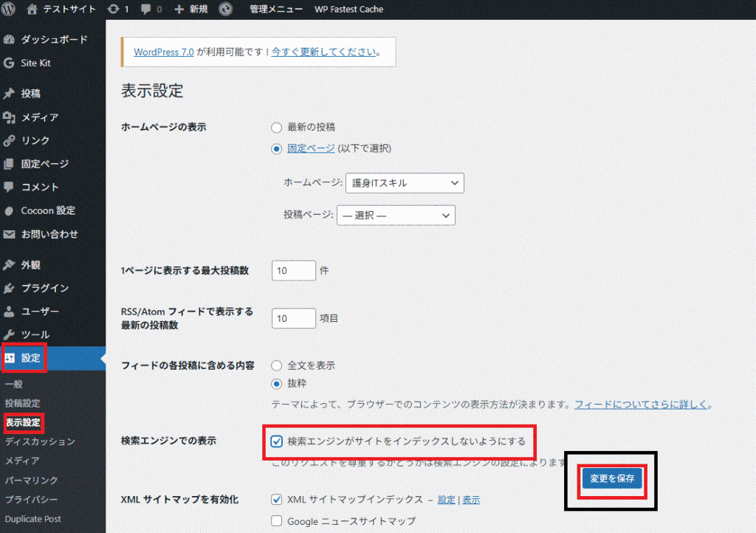Click the 外観 paintbrush icon
The width and height of the screenshot is (756, 533).
[x=9, y=264]
